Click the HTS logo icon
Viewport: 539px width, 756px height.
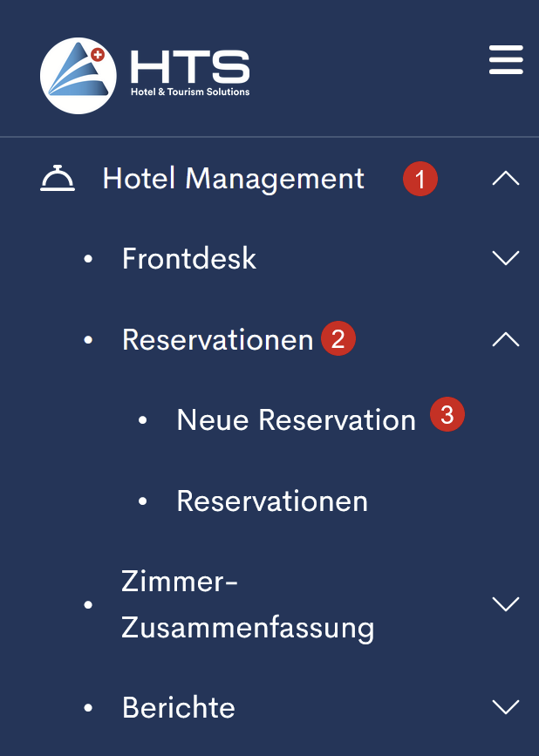[78, 75]
